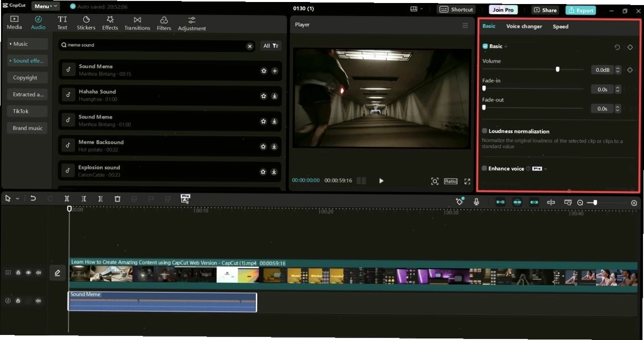Zoom out the timeline
This screenshot has width=644, height=340.
click(580, 203)
